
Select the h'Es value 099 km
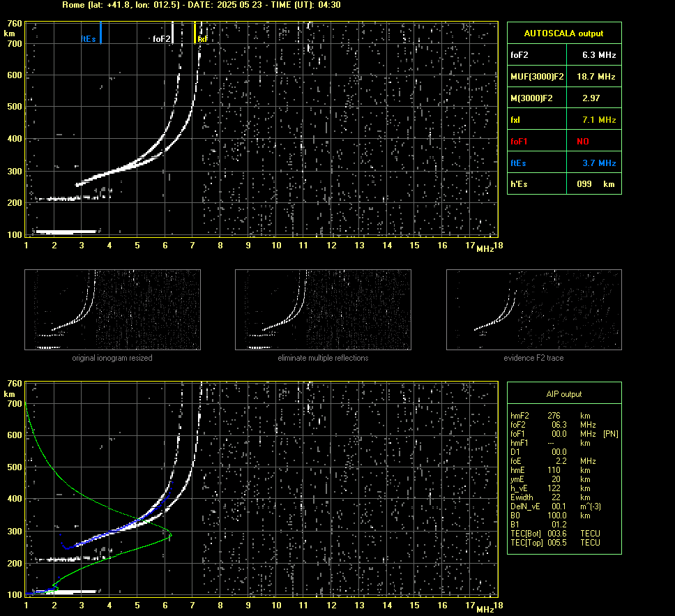click(596, 184)
